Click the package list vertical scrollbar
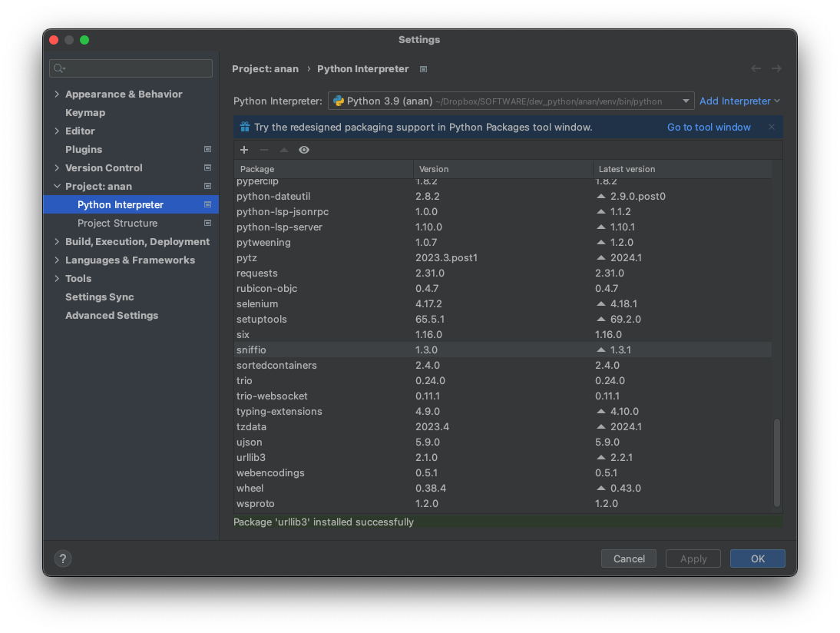This screenshot has width=840, height=633. tap(777, 462)
